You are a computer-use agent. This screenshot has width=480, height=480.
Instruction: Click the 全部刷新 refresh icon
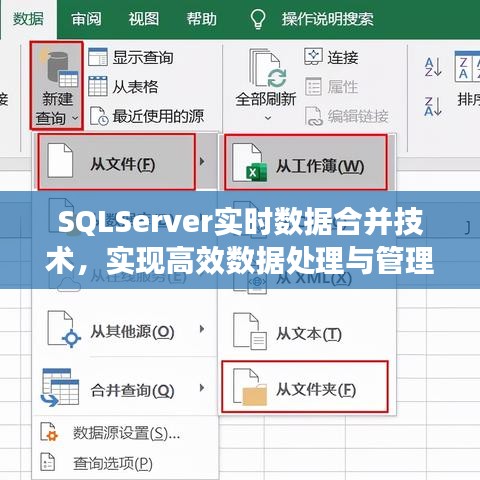(267, 68)
